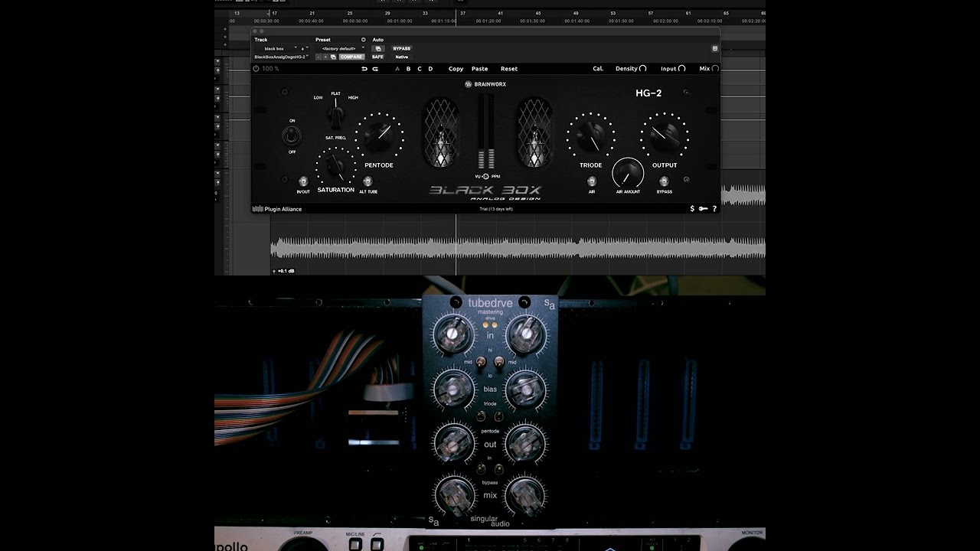The height and width of the screenshot is (551, 980).
Task: Click the TRIODE knob
Action: click(x=590, y=136)
